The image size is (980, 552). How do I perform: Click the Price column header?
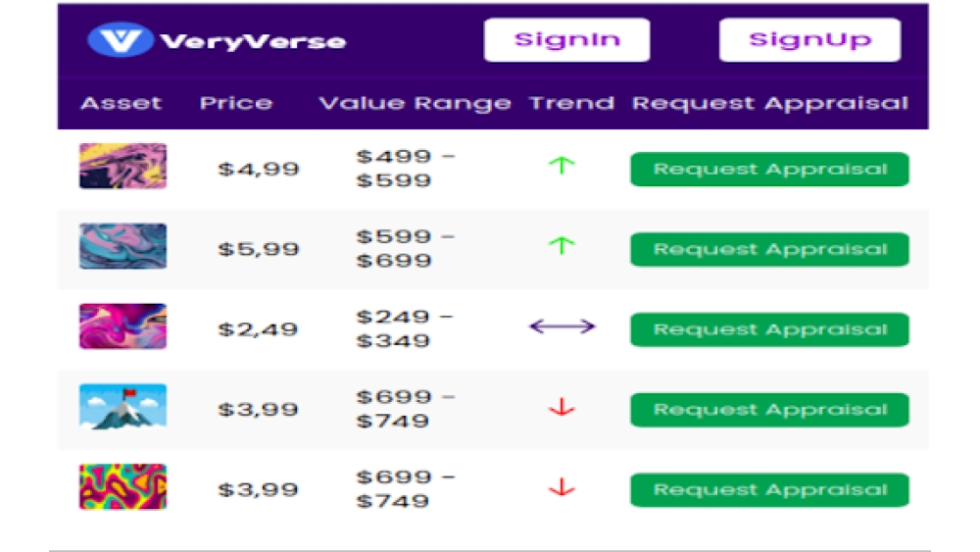click(x=236, y=103)
